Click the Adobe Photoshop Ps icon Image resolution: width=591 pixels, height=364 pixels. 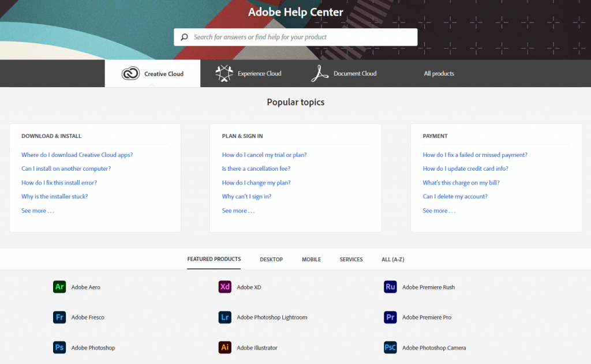click(59, 348)
